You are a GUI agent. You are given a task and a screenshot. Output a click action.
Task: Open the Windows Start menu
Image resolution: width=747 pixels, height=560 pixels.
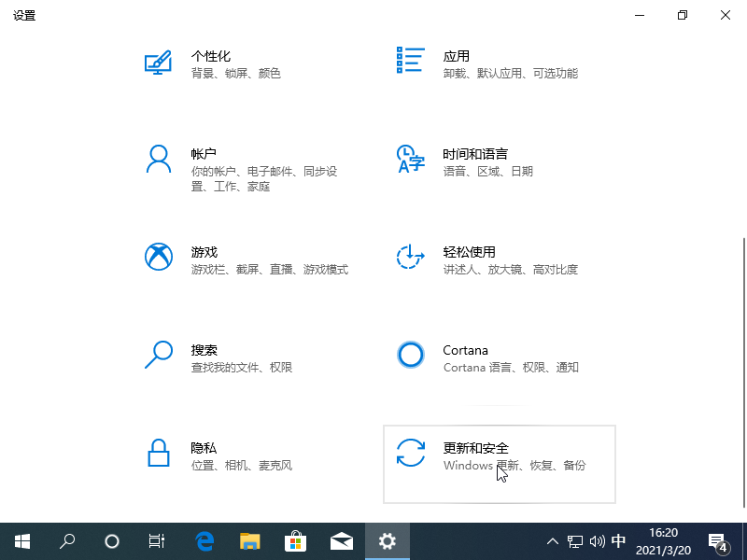21,541
